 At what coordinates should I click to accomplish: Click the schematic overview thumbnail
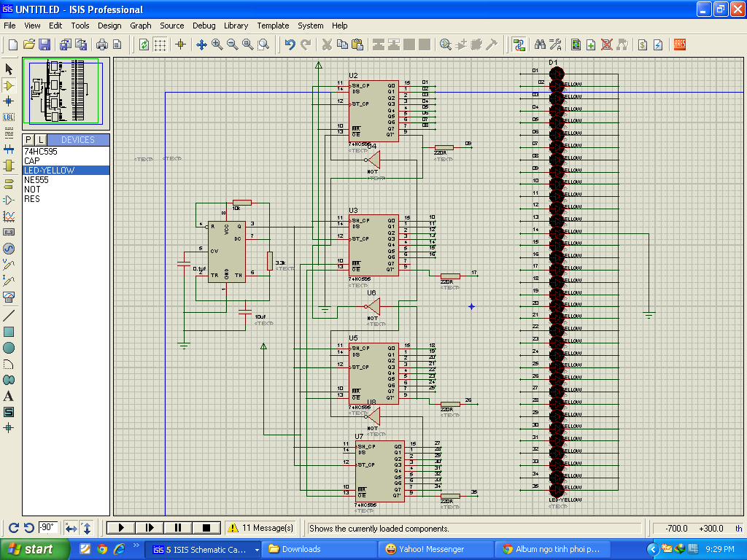coord(66,91)
